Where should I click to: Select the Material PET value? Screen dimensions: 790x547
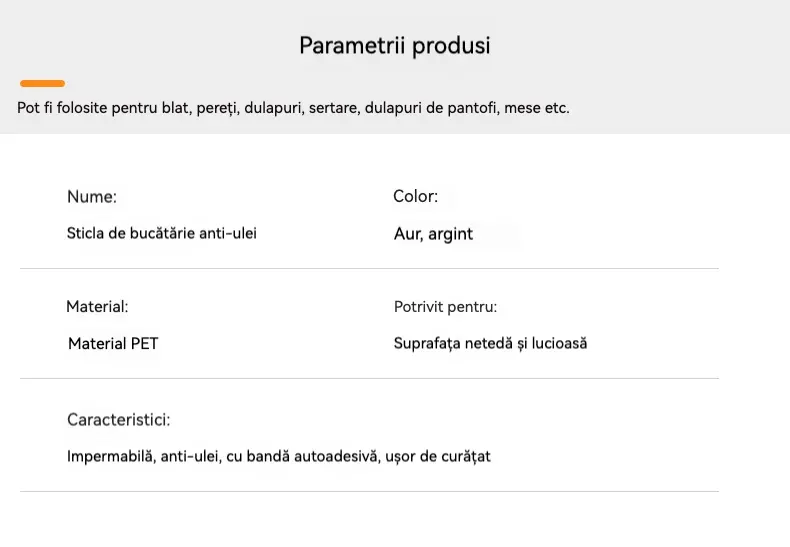tap(113, 344)
